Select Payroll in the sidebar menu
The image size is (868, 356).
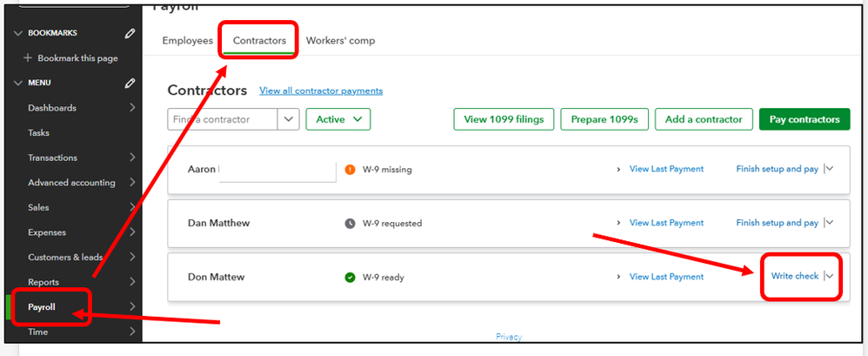(x=42, y=307)
